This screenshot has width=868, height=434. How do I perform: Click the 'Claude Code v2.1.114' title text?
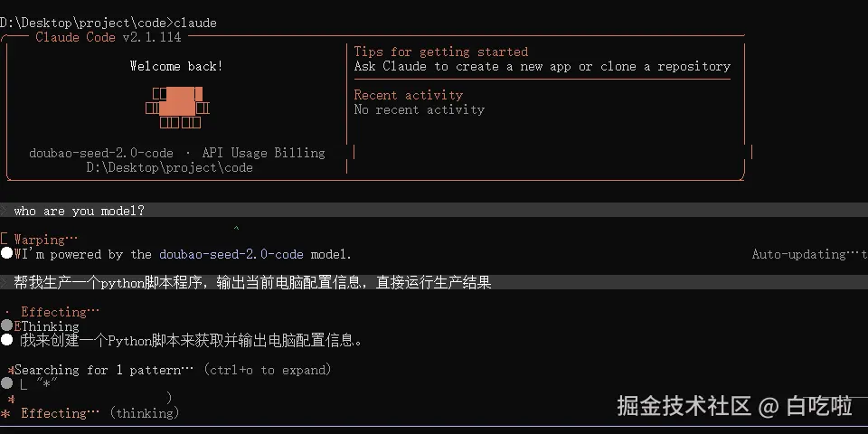[108, 38]
